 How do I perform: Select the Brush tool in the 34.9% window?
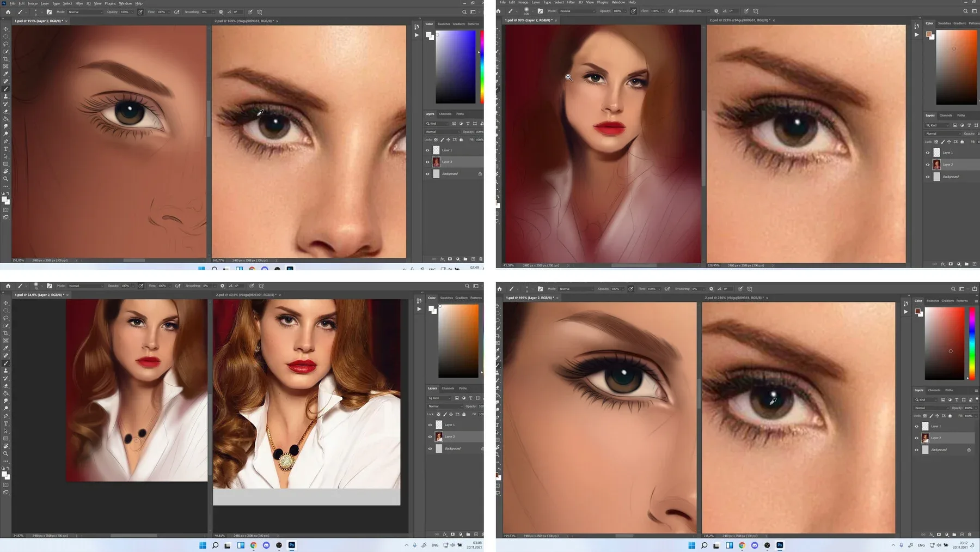(6, 363)
